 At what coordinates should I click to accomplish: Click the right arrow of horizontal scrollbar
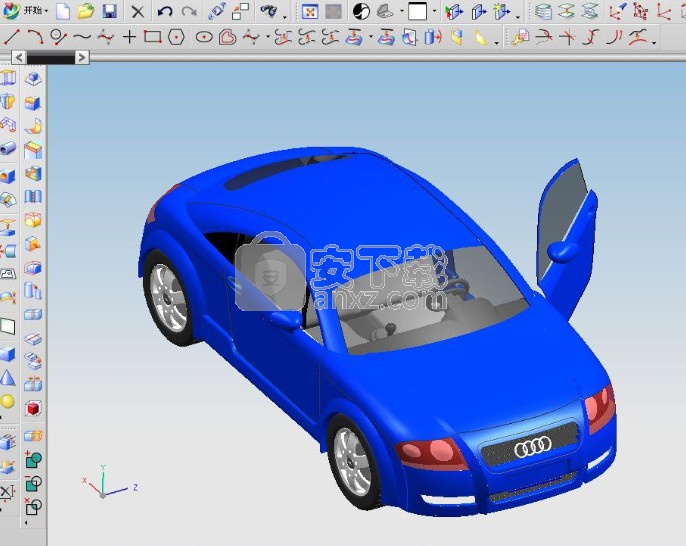[x=82, y=58]
